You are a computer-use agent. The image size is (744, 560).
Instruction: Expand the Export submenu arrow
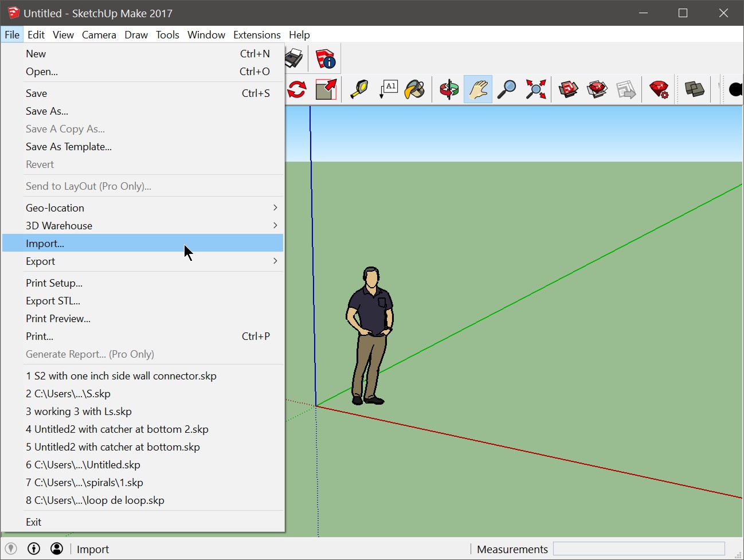pyautogui.click(x=275, y=261)
